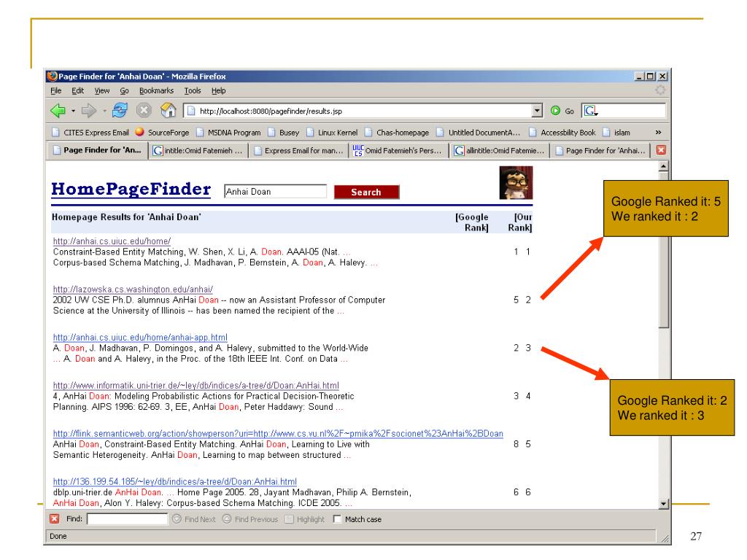Click Find Previous in the find bar
This screenshot has width=747, height=560.
(x=250, y=519)
